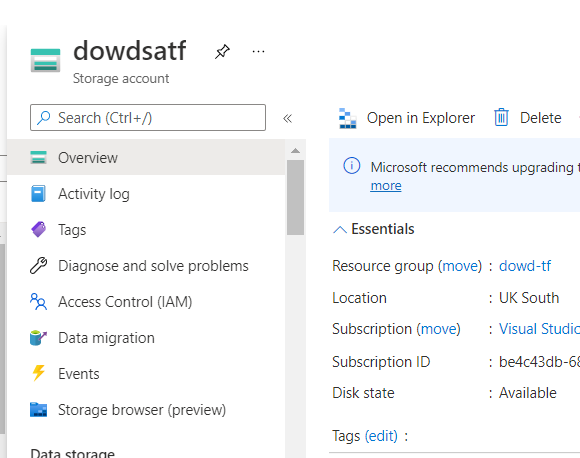Click the Storage browser folder icon
Screen dimensions: 580x458
pos(38,410)
